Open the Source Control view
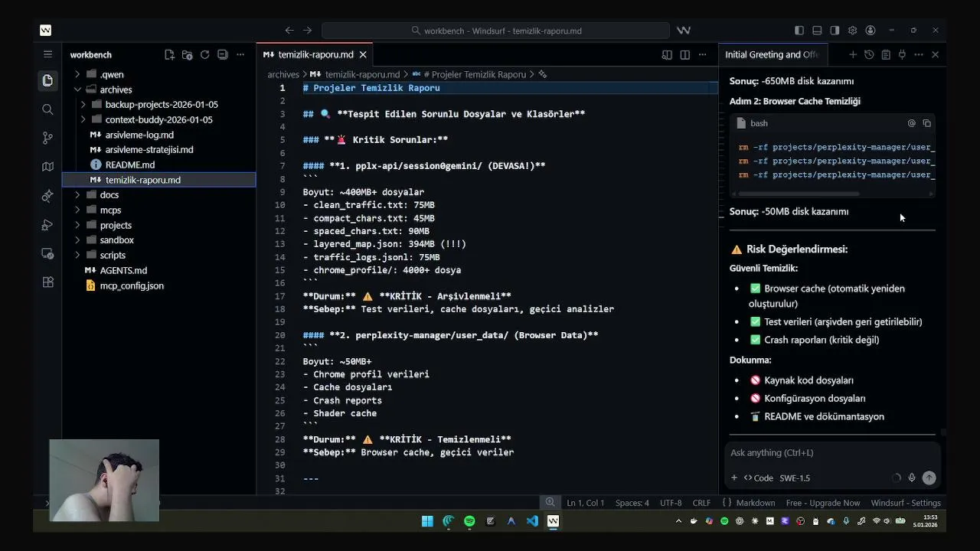This screenshot has height=551, width=980. click(x=47, y=138)
